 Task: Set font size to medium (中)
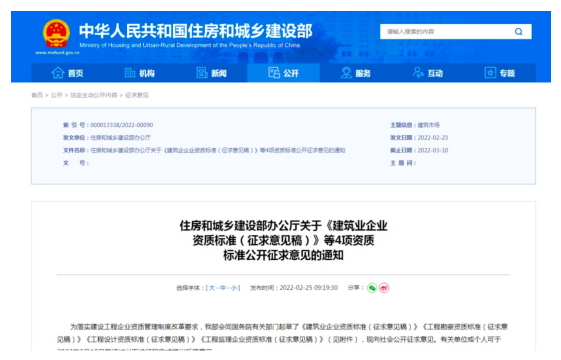(x=223, y=288)
